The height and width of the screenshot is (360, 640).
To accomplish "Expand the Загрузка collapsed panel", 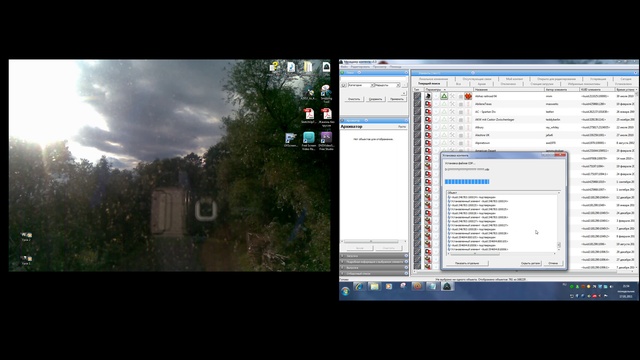I will 374,256.
